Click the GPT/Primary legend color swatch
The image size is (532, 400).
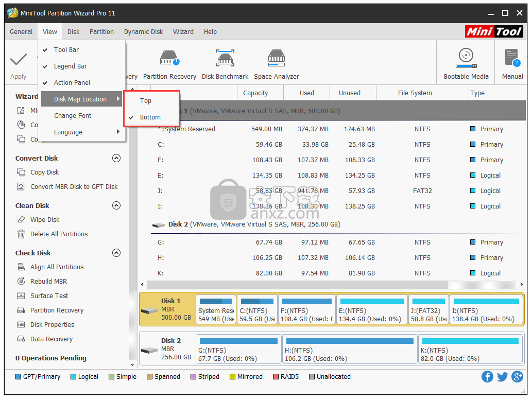point(19,377)
